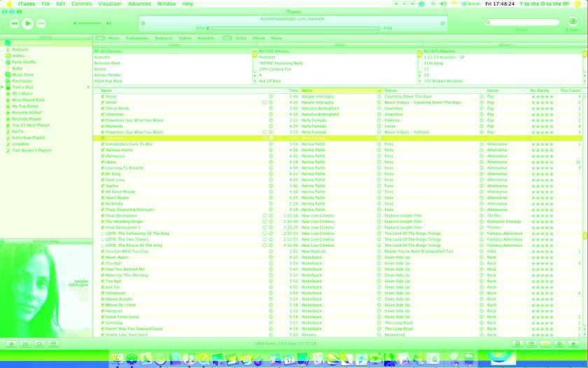Image resolution: width=588 pixels, height=368 pixels.
Task: Uncheck the song These Words
Action: (x=102, y=109)
